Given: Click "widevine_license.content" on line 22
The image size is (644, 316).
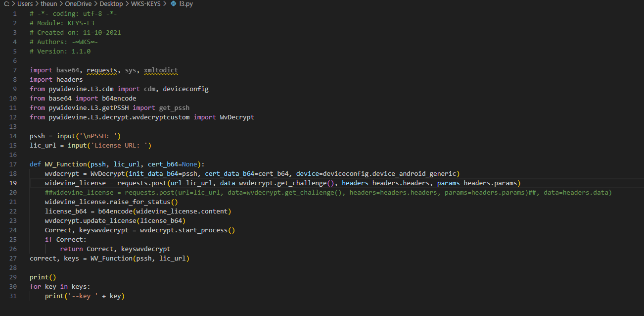Looking at the screenshot, I should (182, 211).
